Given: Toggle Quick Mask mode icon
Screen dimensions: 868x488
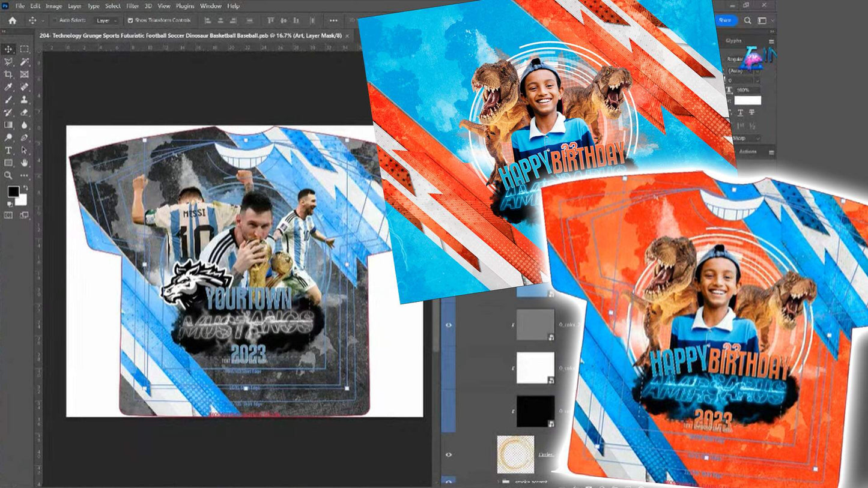Looking at the screenshot, I should click(x=9, y=214).
